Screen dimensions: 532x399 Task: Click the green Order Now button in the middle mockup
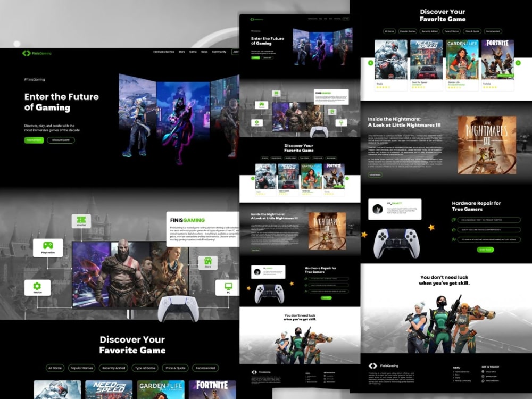point(326,298)
